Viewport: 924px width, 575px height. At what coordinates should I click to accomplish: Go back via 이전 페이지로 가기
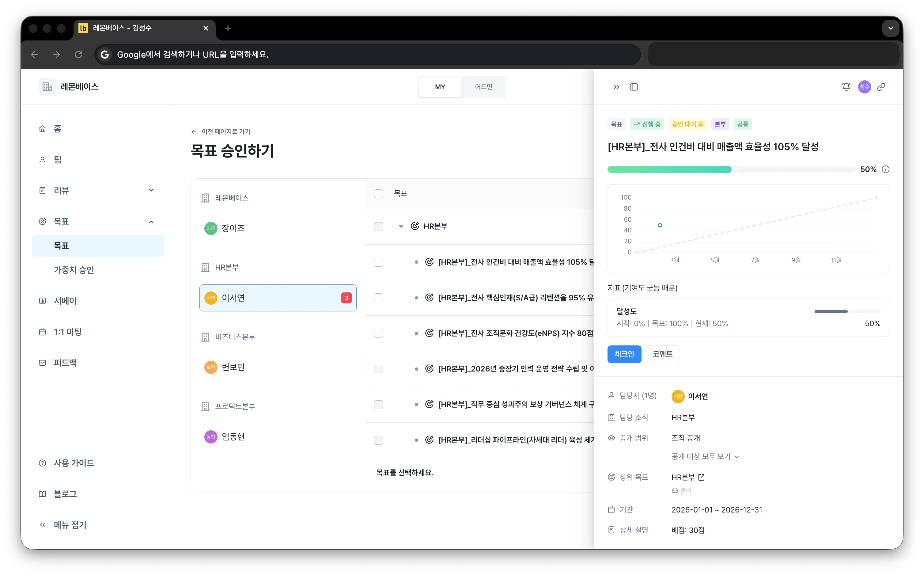pyautogui.click(x=221, y=131)
